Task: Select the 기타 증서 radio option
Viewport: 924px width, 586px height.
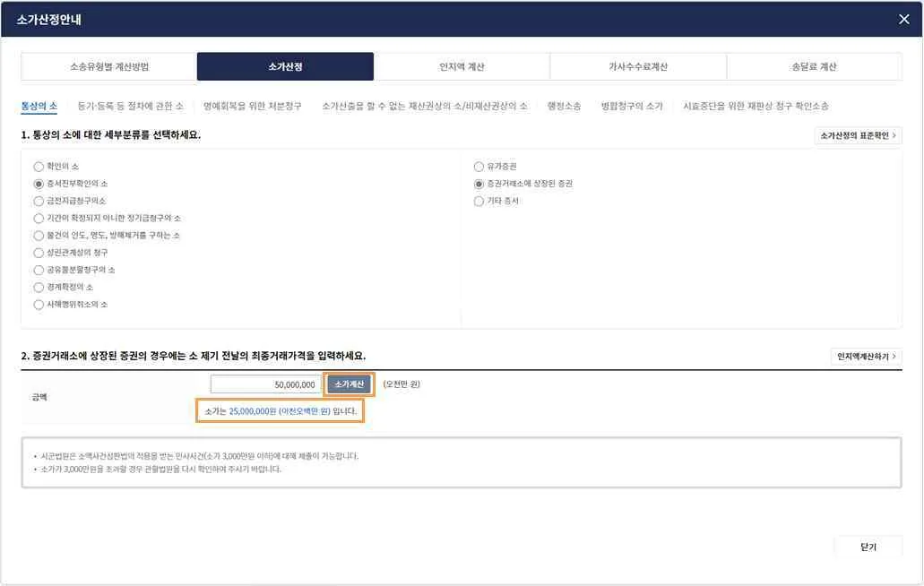Action: tap(479, 201)
